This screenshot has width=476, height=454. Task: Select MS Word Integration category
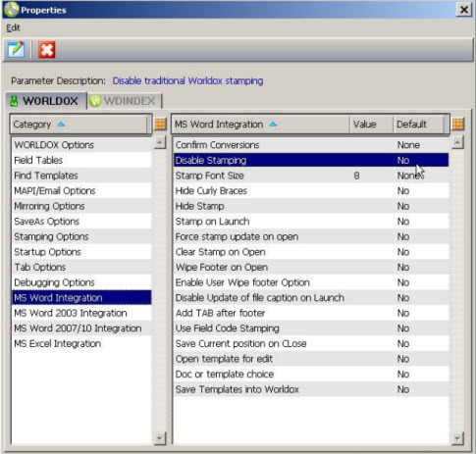click(81, 298)
